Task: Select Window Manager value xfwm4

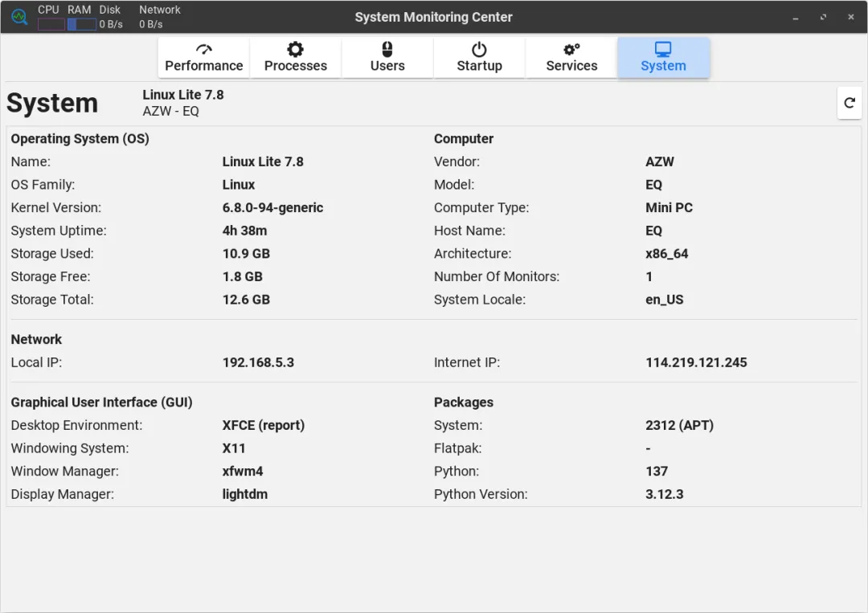Action: [x=243, y=472]
